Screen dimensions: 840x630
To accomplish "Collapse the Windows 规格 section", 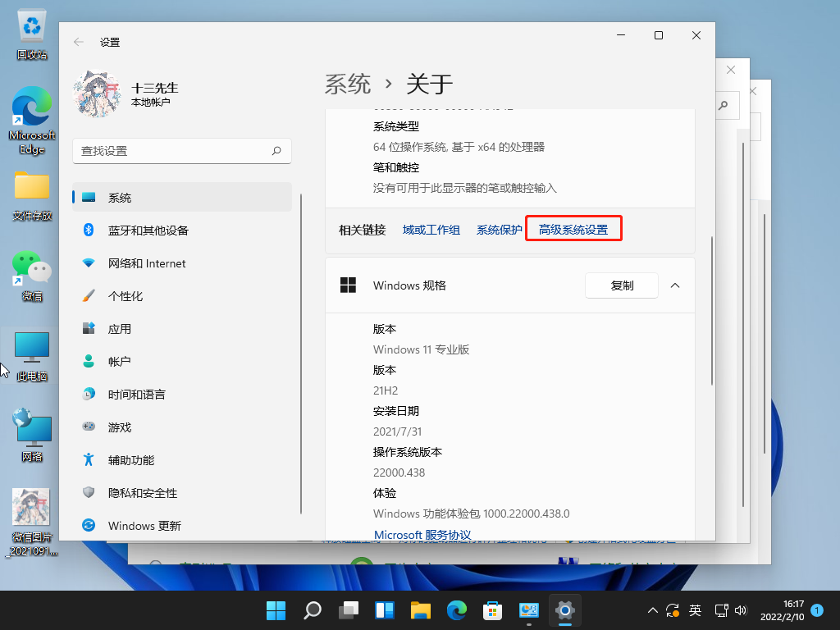I will click(675, 285).
